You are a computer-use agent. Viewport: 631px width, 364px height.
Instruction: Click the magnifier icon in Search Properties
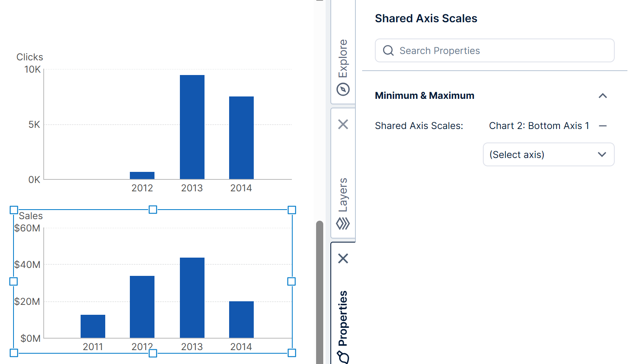click(x=388, y=51)
